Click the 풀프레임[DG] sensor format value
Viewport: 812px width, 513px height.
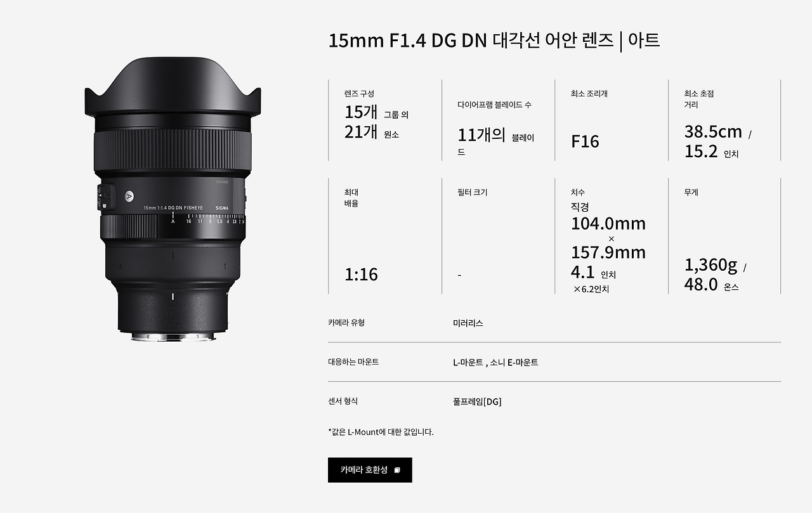(x=477, y=402)
